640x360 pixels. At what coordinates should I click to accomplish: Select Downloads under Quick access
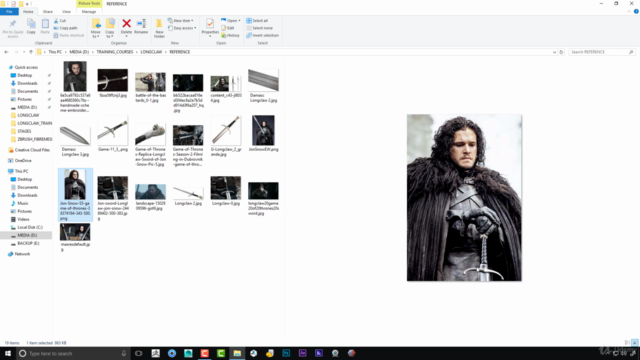tap(27, 83)
